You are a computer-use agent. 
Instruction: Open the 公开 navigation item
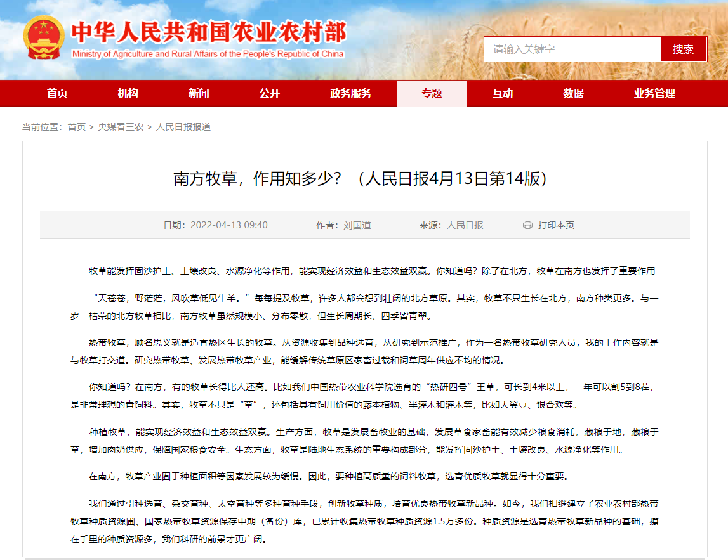tap(269, 93)
